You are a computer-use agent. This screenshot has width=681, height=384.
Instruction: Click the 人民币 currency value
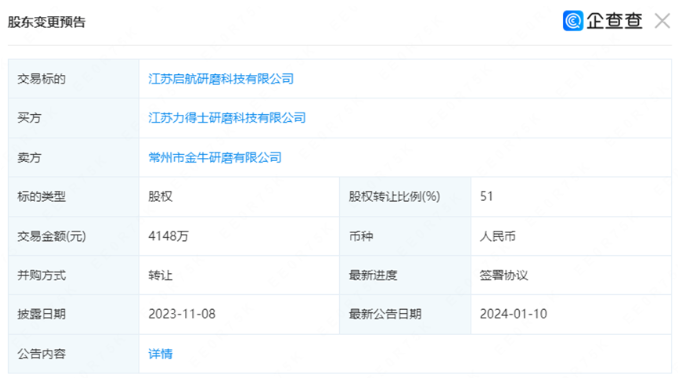(498, 236)
